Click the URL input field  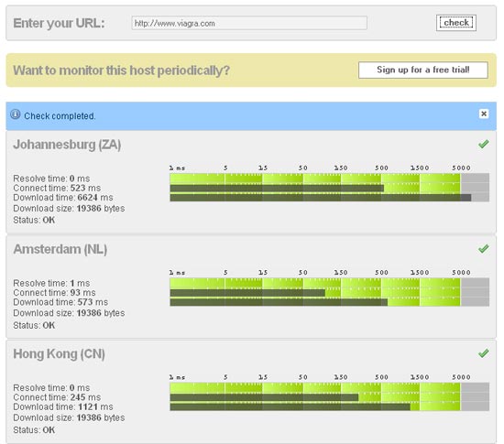[x=249, y=23]
